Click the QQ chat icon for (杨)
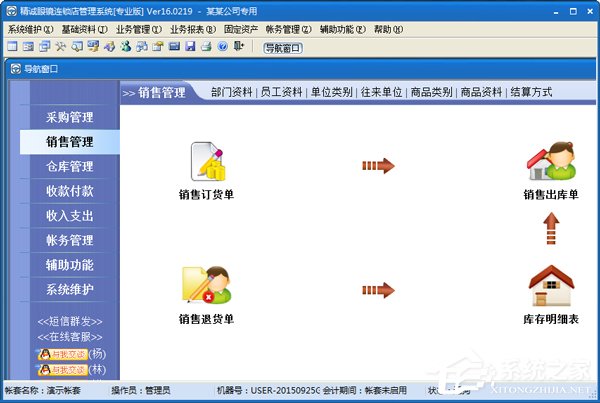The height and width of the screenshot is (403, 600). tap(62, 354)
